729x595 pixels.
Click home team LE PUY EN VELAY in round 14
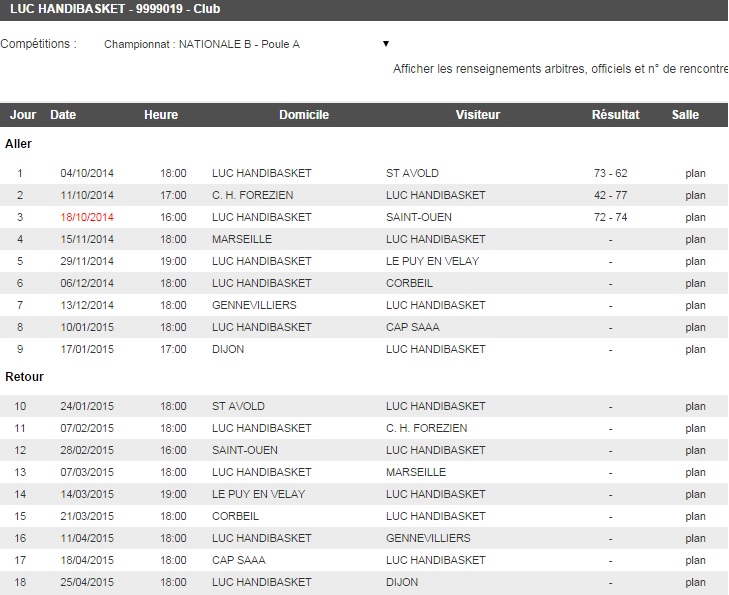coord(258,494)
